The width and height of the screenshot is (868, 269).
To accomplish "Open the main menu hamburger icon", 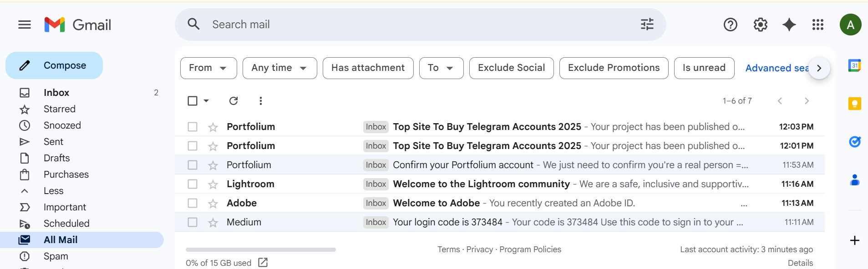I will tap(25, 25).
